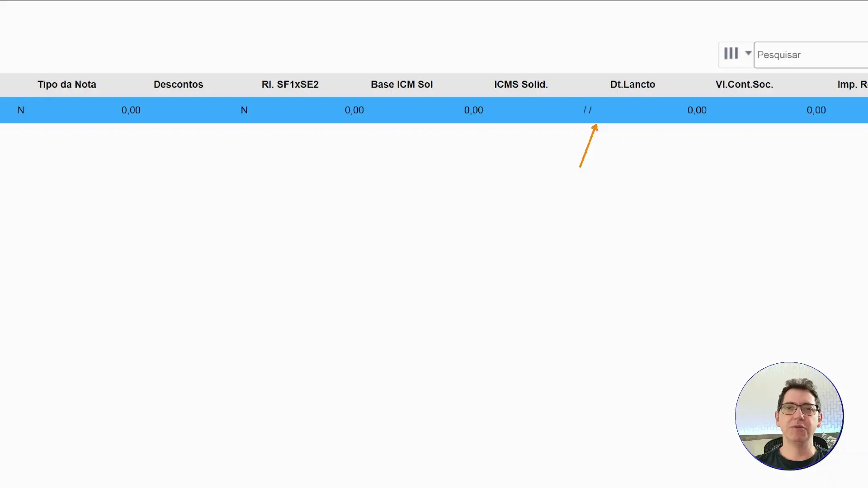The width and height of the screenshot is (868, 488).
Task: Click the Base ICM Sol header
Action: coord(401,84)
